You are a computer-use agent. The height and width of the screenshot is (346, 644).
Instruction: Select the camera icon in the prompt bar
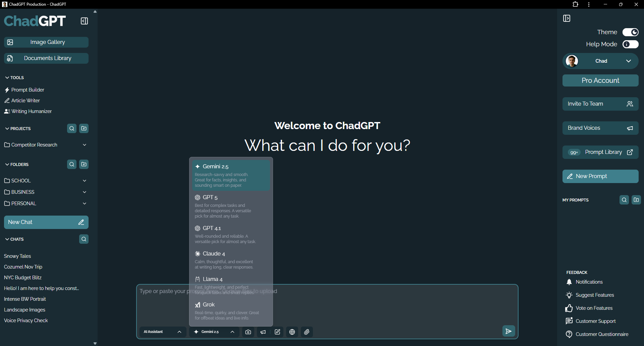[248, 332]
